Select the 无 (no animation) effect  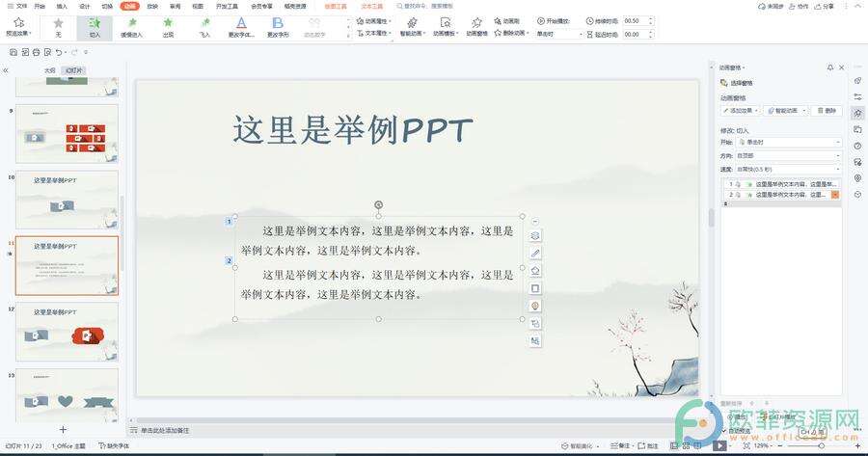[58, 27]
